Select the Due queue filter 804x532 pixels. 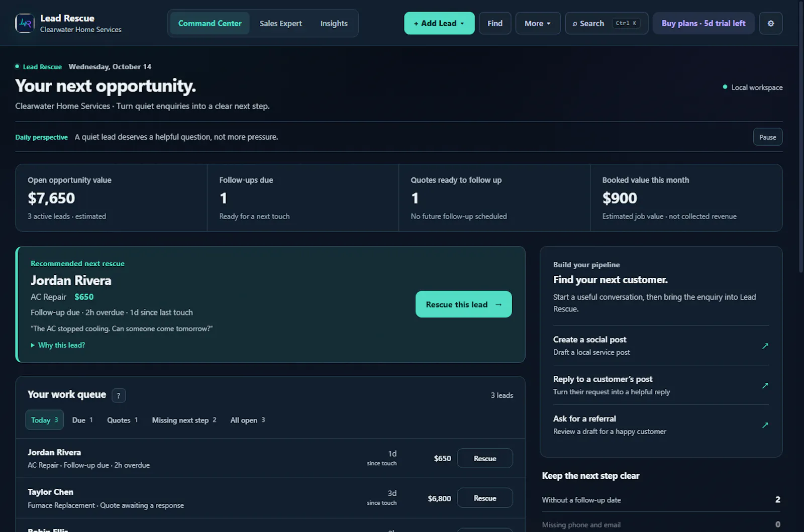click(82, 420)
